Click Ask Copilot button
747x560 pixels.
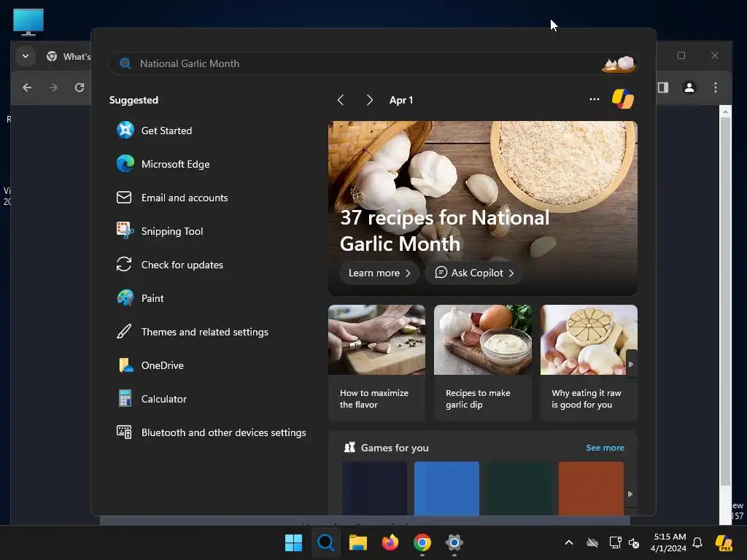474,273
